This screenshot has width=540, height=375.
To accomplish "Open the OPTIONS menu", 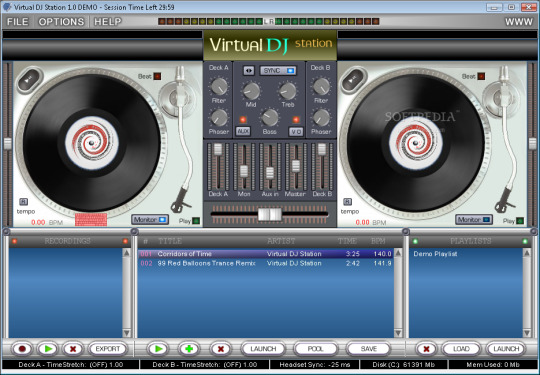I will coord(61,22).
